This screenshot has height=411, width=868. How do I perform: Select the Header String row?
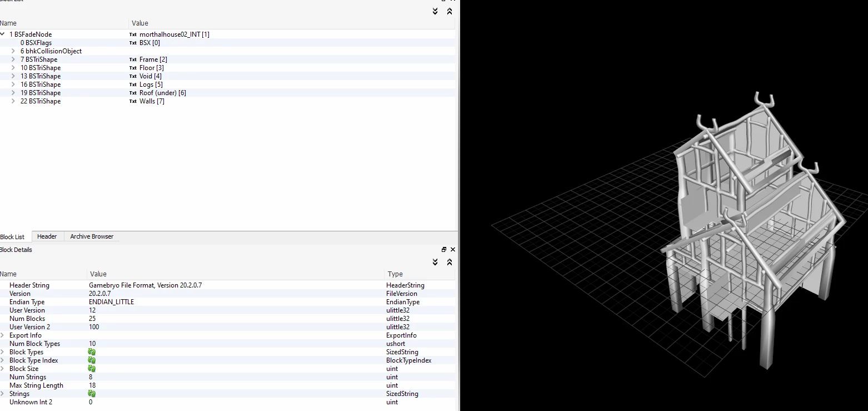227,285
